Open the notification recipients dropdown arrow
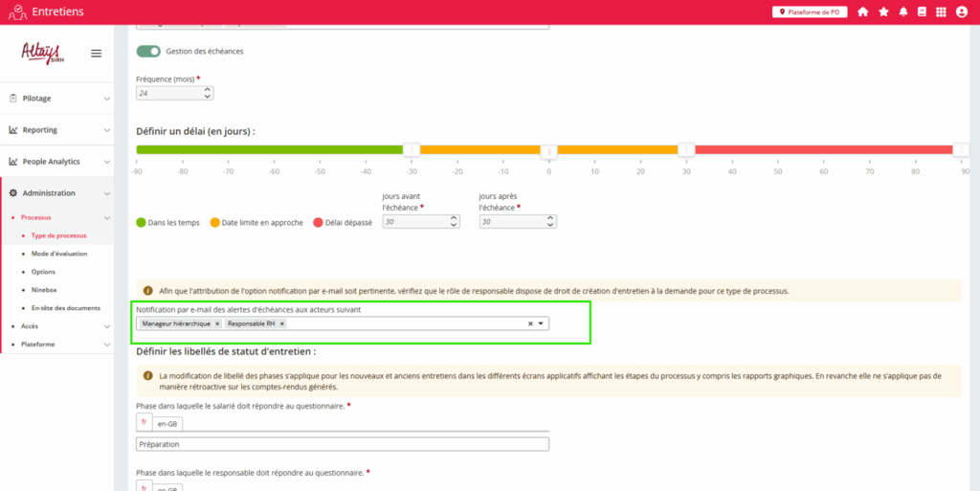Viewport: 980px width, 491px height. [x=542, y=324]
